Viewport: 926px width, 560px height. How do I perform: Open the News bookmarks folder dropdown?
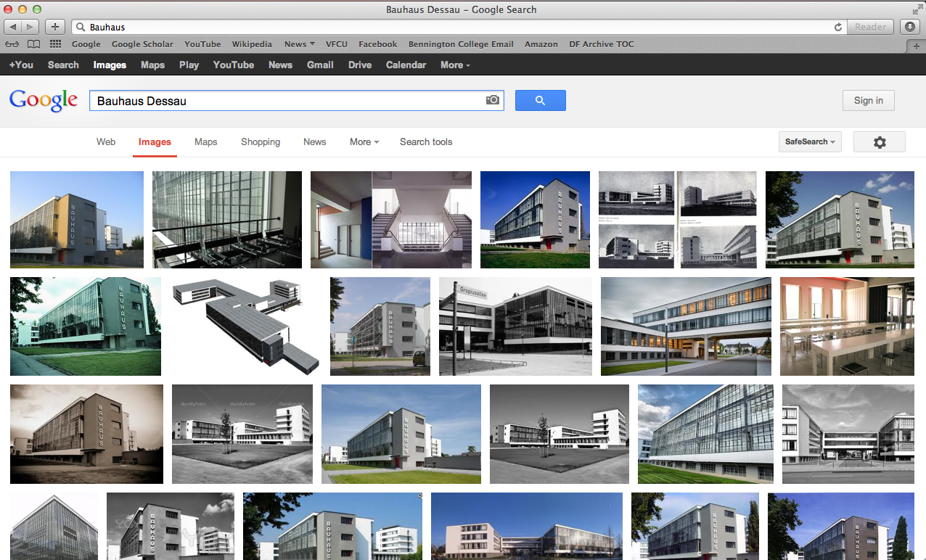pyautogui.click(x=299, y=44)
